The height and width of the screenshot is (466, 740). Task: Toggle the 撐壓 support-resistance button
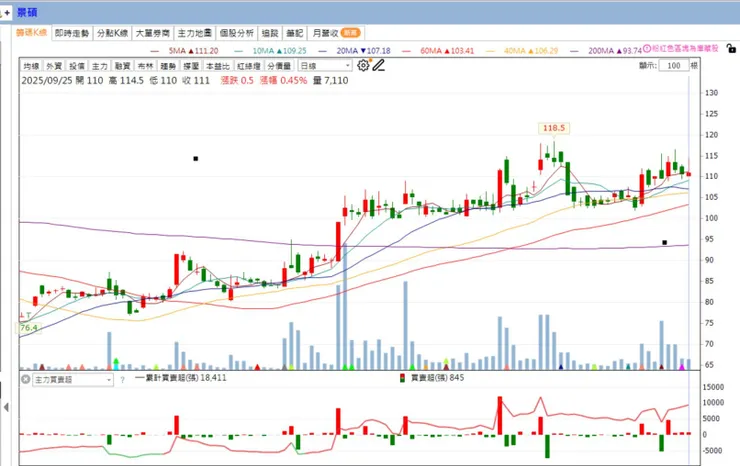point(191,66)
